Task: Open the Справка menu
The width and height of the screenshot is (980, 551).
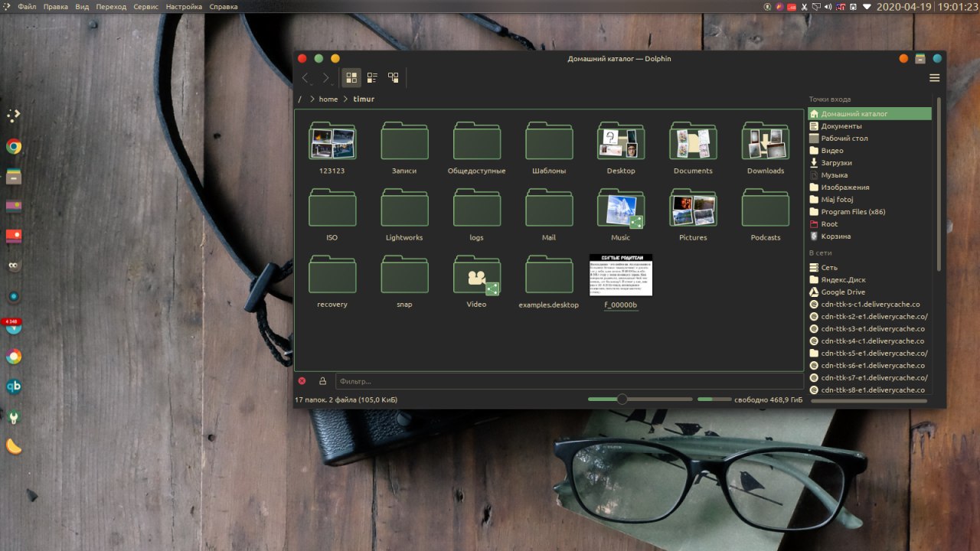Action: (223, 7)
